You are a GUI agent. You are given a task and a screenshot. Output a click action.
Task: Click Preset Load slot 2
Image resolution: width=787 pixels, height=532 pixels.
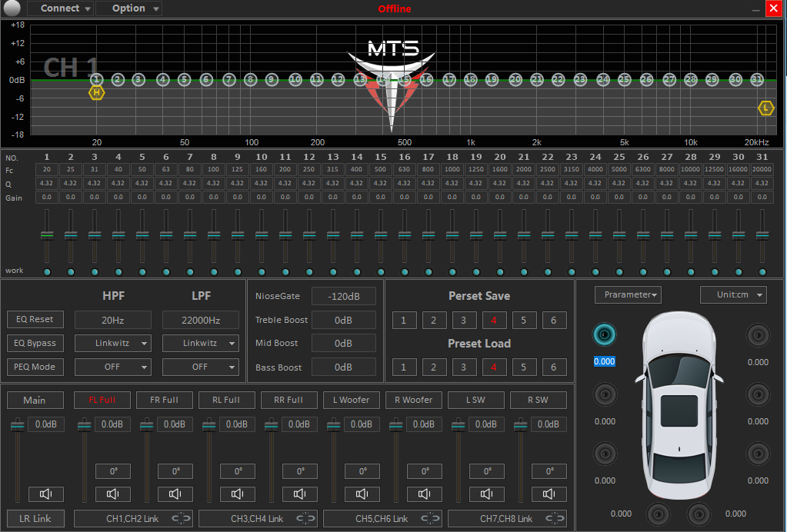click(x=433, y=367)
